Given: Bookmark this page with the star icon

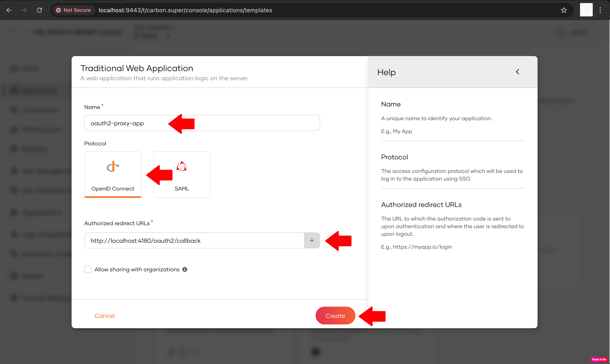Looking at the screenshot, I should coord(564,10).
